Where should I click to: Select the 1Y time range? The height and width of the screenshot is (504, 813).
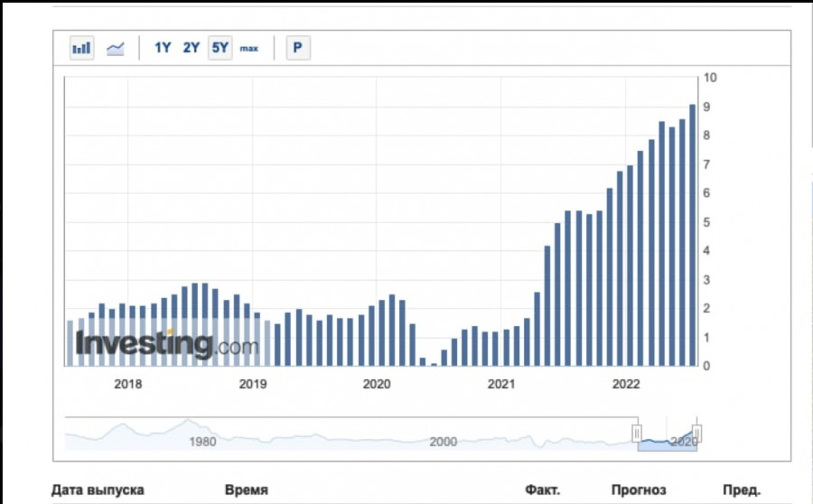click(163, 48)
